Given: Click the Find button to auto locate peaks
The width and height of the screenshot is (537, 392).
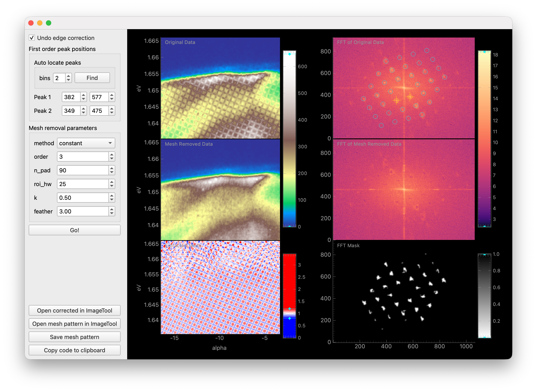Looking at the screenshot, I should (92, 78).
